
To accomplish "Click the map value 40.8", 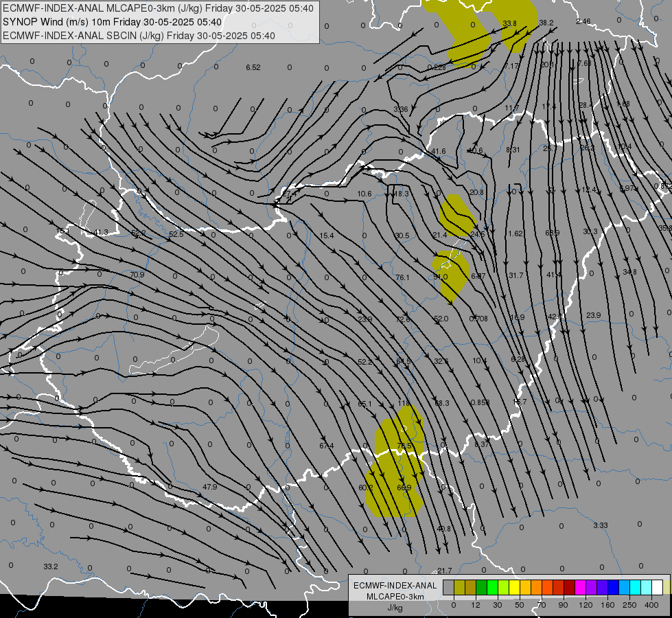I will click(443, 529).
